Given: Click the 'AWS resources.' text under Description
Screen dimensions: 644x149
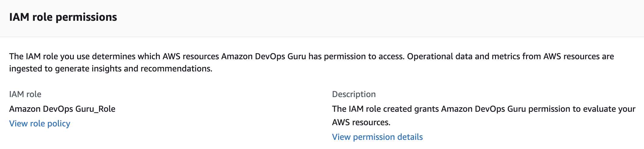Looking at the screenshot, I should tap(361, 122).
